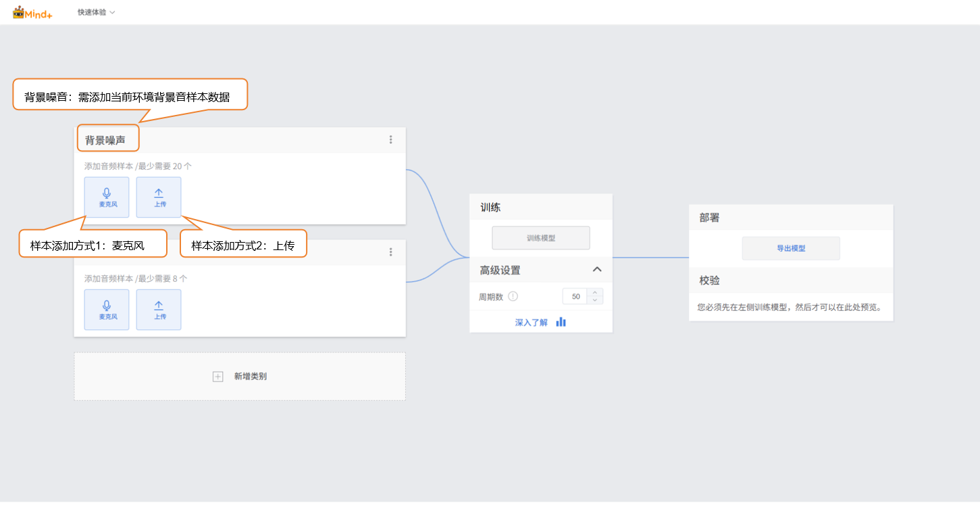Open the 深入了解 link
The width and height of the screenshot is (980, 507).
[531, 322]
